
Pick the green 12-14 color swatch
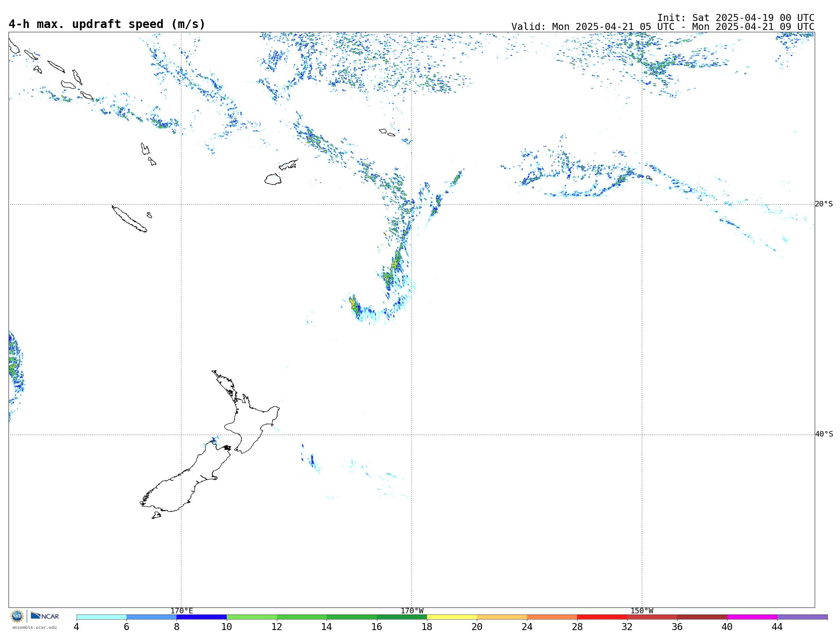click(302, 617)
